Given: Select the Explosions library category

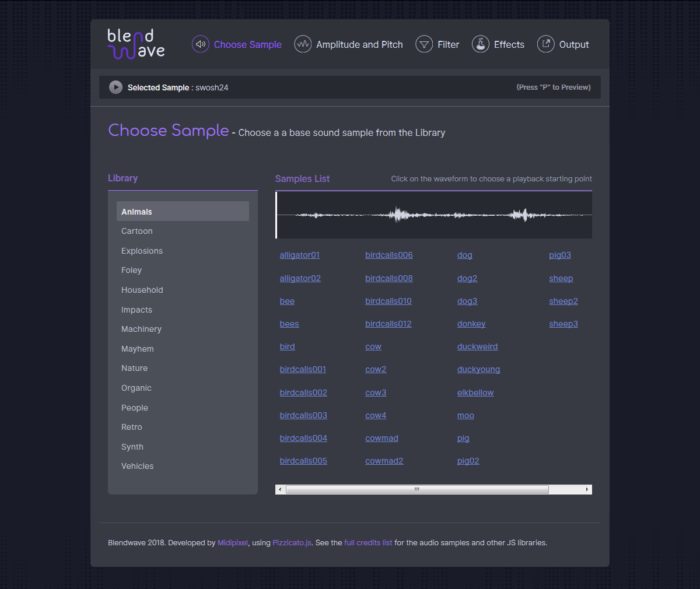Looking at the screenshot, I should 142,251.
